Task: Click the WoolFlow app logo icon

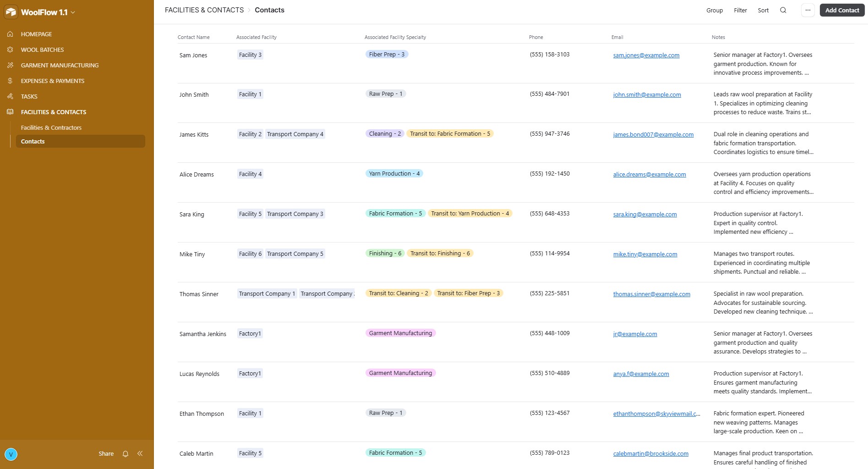Action: pyautogui.click(x=11, y=12)
